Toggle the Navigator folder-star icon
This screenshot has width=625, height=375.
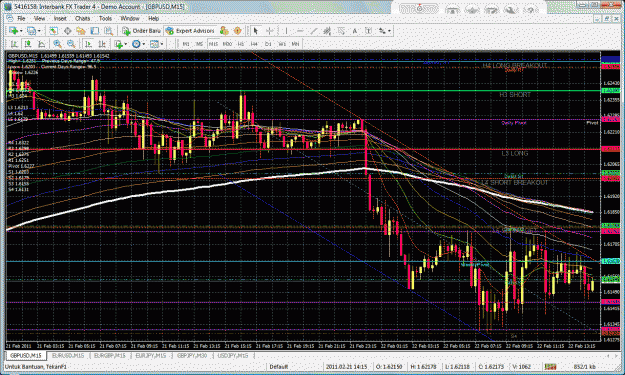81,31
